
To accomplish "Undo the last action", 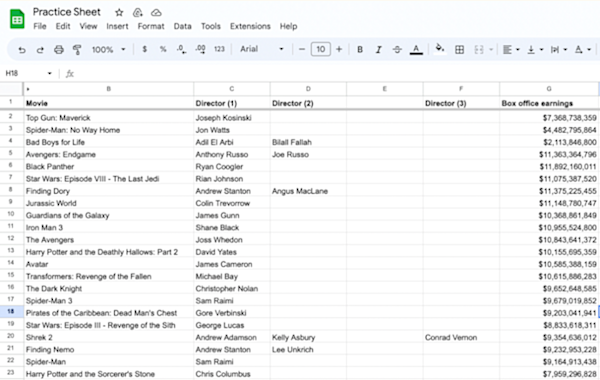I will (x=22, y=49).
